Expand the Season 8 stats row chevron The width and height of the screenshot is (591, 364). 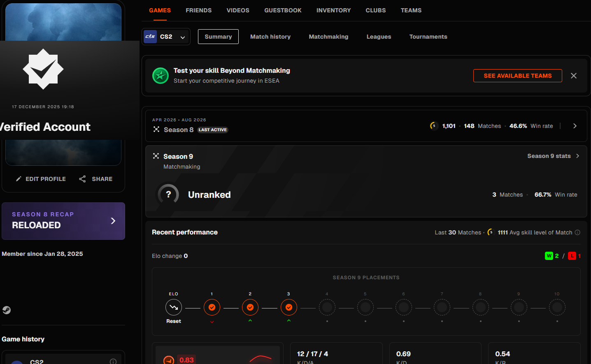(575, 126)
